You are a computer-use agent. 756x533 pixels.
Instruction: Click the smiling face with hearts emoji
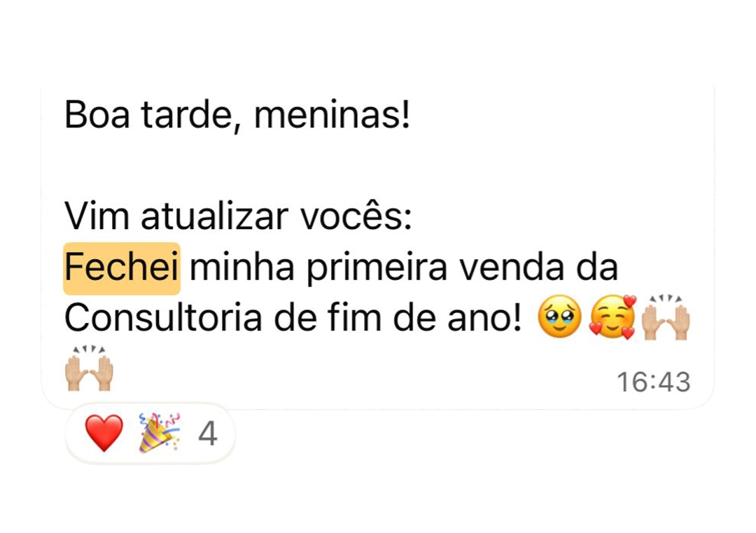[612, 317]
